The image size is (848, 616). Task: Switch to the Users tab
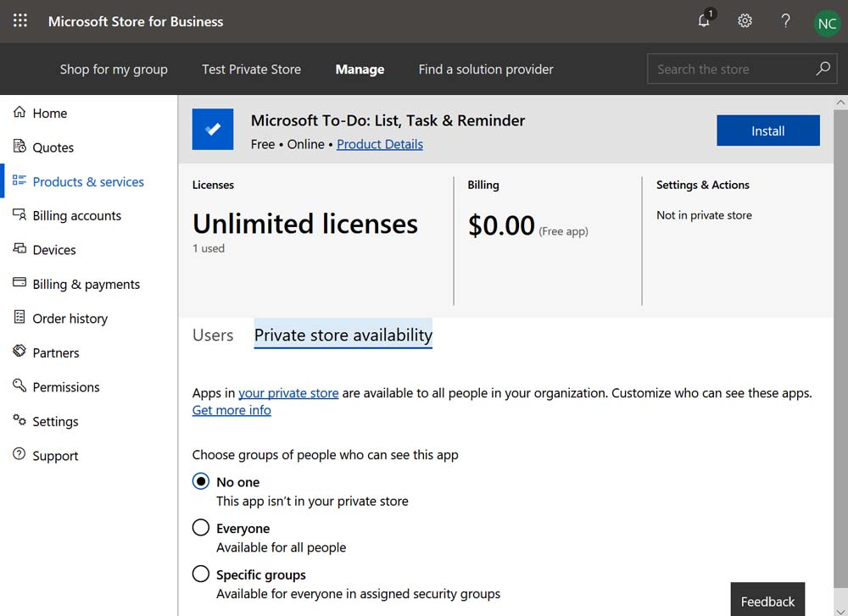[213, 335]
